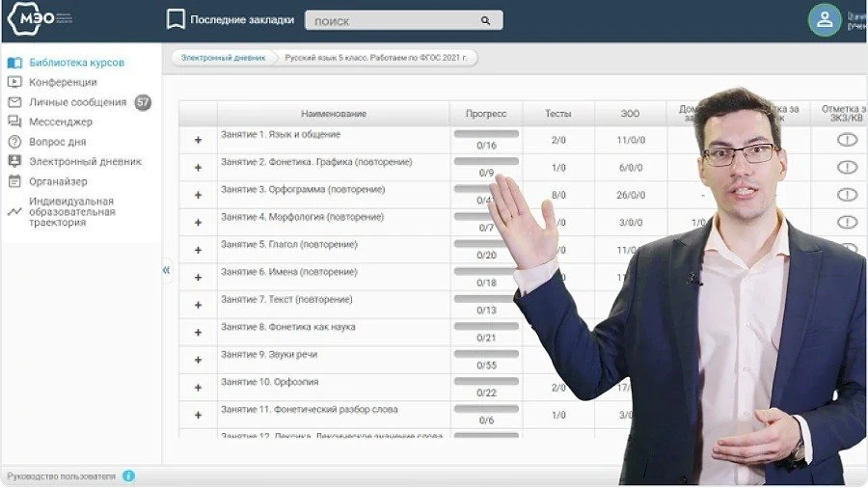Go to Электронный дневник in sidebar
This screenshot has height=488, width=868.
coord(85,162)
